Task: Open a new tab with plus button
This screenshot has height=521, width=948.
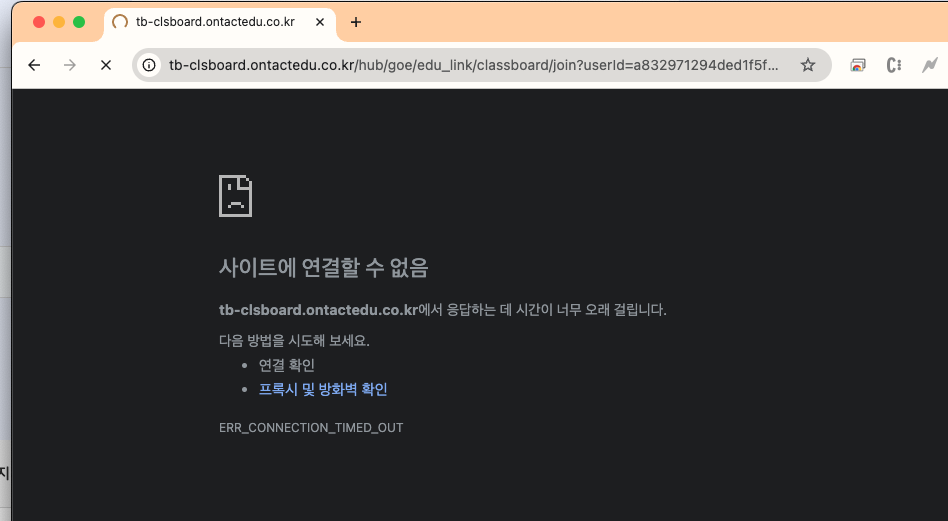Action: 356,22
